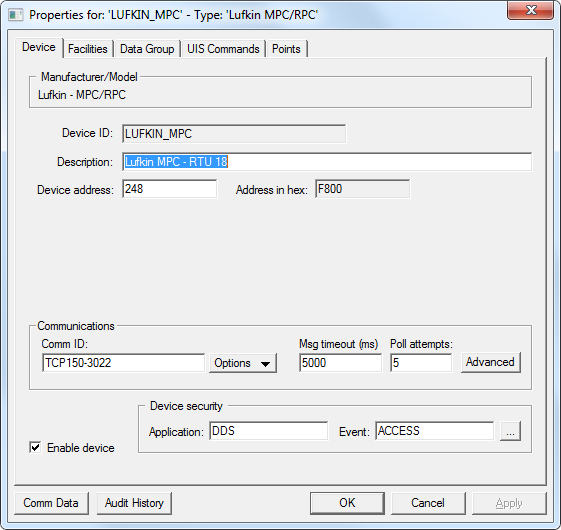Viewport: 561px width, 530px height.
Task: Open the Data Group tab
Action: (147, 49)
